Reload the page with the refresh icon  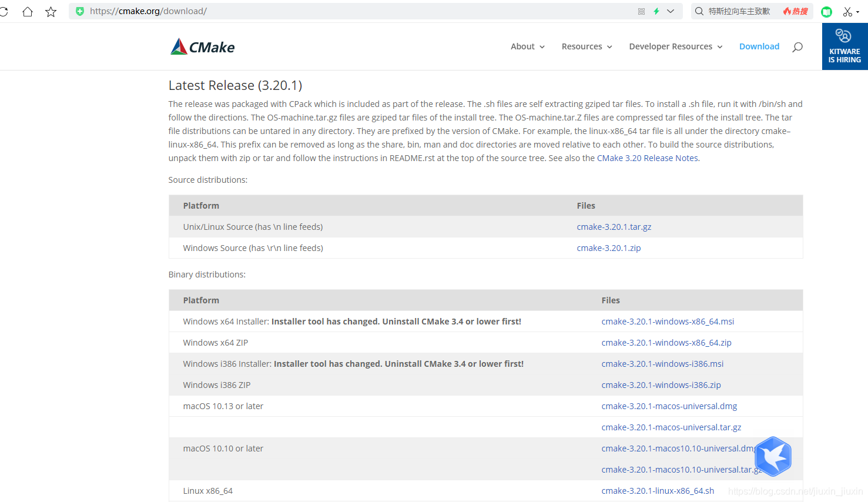[x=3, y=12]
